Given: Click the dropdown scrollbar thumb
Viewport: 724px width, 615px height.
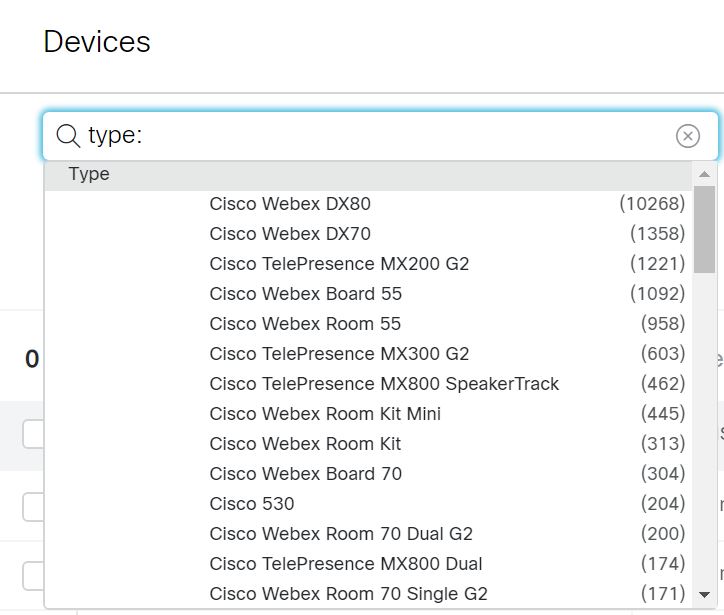Looking at the screenshot, I should (704, 229).
